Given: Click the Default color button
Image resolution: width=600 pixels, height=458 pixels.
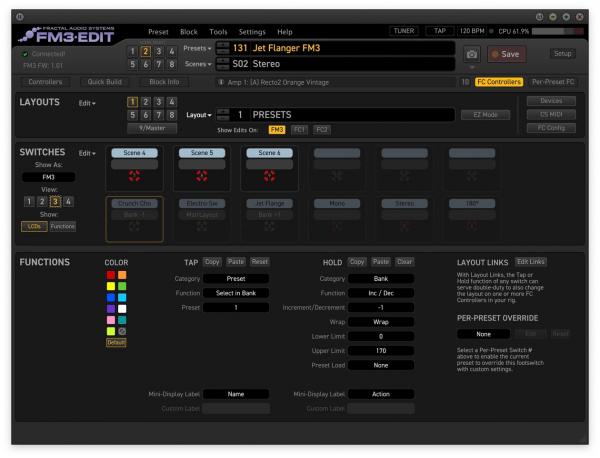Looking at the screenshot, I should (x=116, y=342).
